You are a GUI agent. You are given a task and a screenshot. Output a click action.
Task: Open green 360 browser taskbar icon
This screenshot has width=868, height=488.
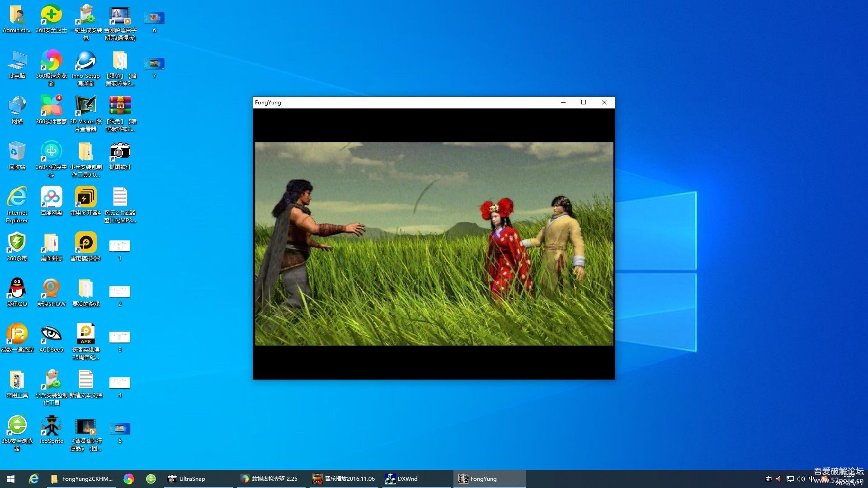click(151, 479)
